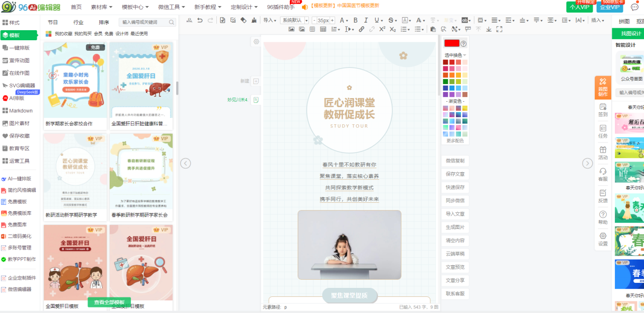Viewport: 644px width, 313px height.
Task: Click the fullscreen expand icon
Action: [x=499, y=29]
